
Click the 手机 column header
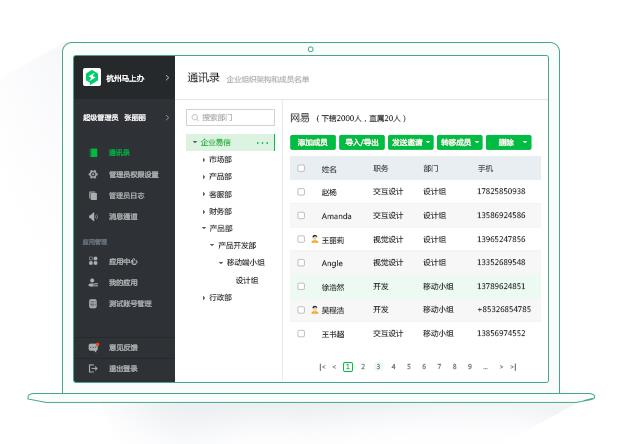click(485, 168)
